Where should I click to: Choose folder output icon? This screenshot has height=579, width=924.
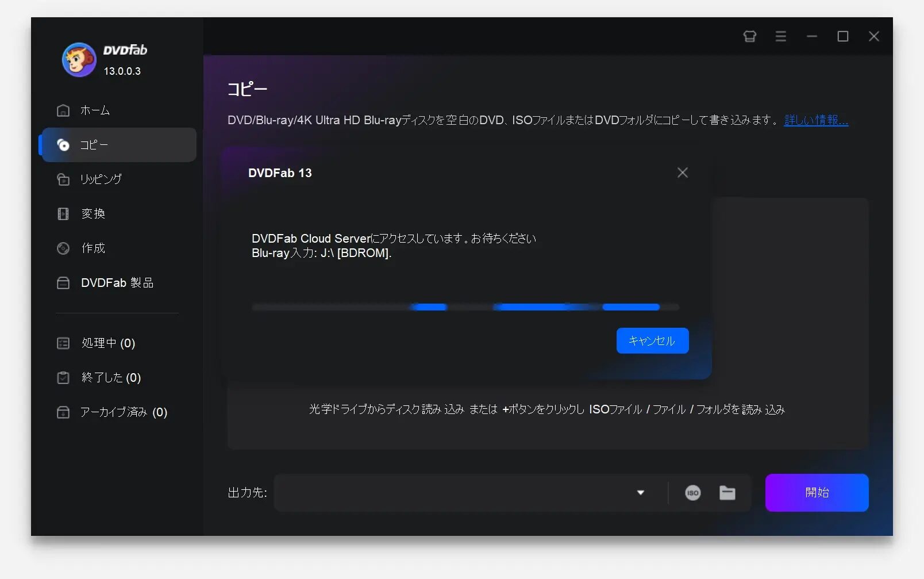click(x=727, y=493)
